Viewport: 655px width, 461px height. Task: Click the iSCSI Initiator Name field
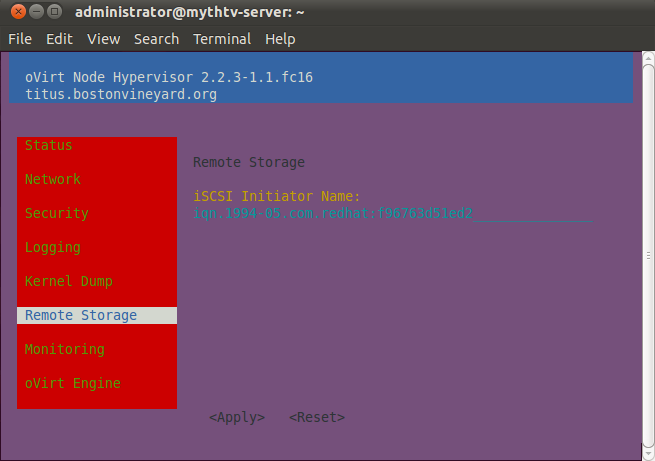pyautogui.click(x=390, y=214)
